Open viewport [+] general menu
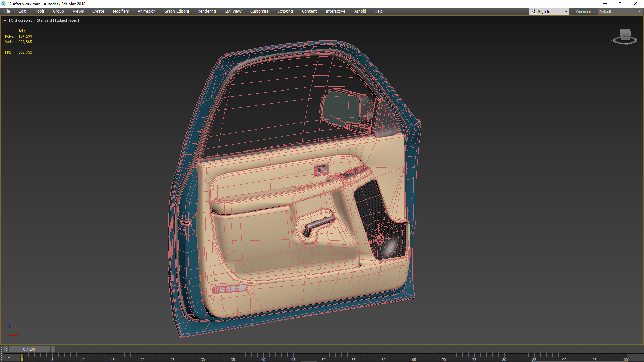The height and width of the screenshot is (362, 644). click(x=5, y=20)
